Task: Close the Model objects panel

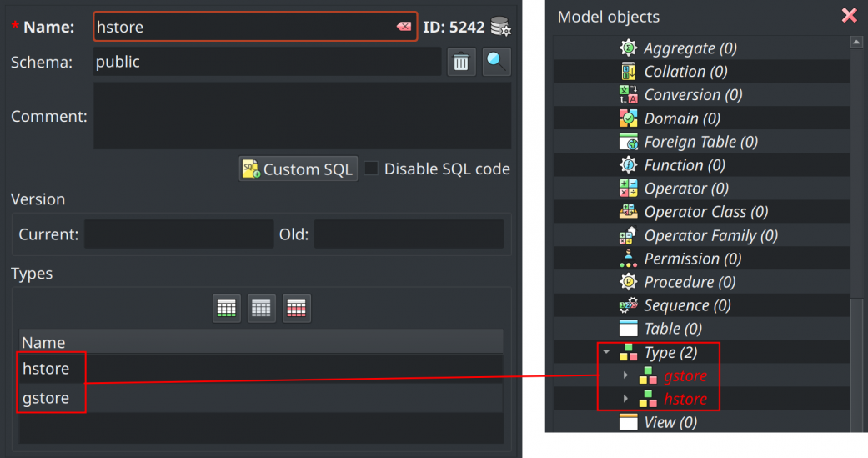Action: (x=849, y=16)
